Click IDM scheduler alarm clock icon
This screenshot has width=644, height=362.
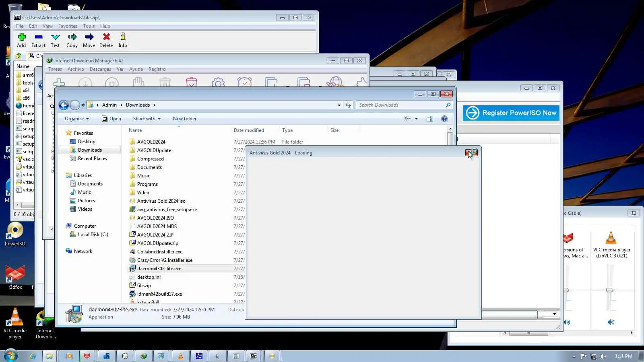(x=244, y=83)
